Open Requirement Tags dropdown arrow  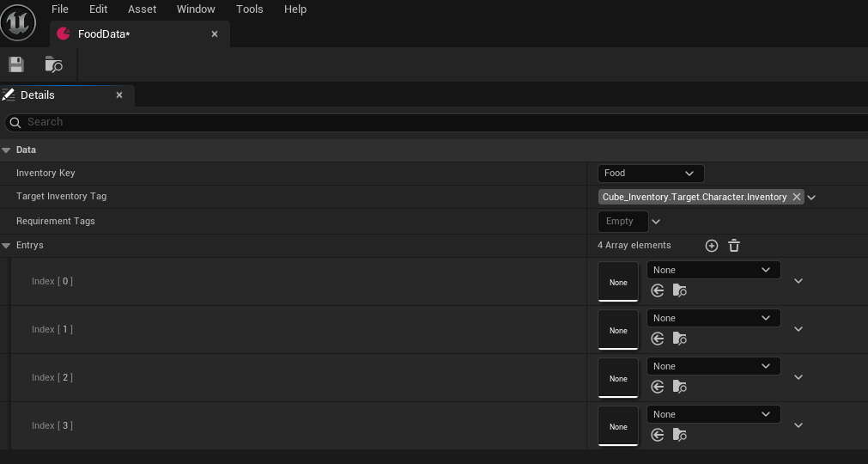point(656,222)
